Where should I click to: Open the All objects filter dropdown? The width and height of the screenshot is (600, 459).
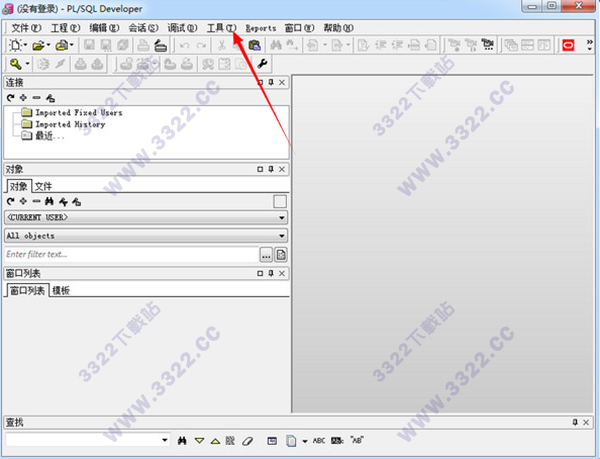[x=282, y=236]
